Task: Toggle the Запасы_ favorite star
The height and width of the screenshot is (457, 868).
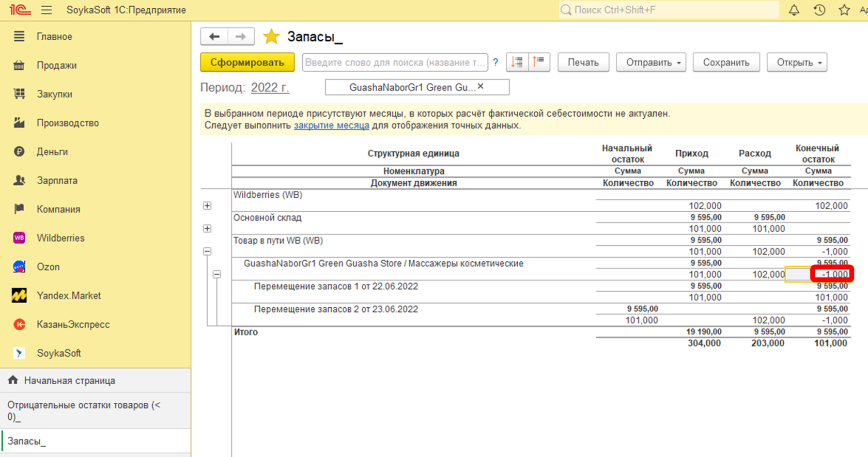Action: (x=271, y=37)
